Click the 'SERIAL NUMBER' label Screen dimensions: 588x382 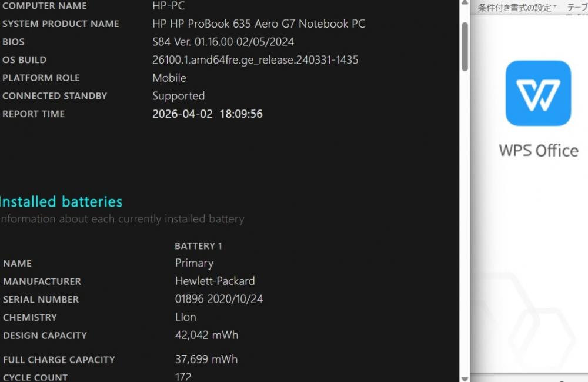pyautogui.click(x=41, y=300)
